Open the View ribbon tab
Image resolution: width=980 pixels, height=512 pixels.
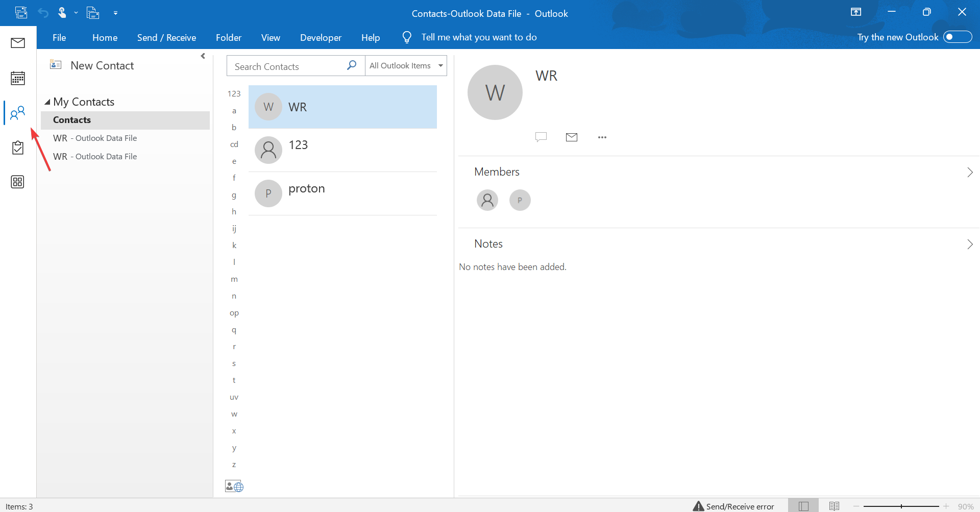[271, 37]
